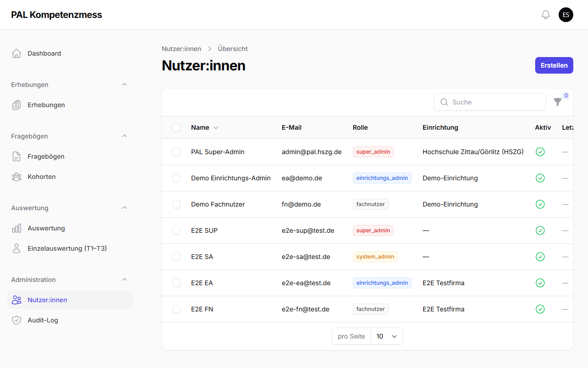The image size is (588, 368).
Task: Sort the table by Name column
Action: 204,127
